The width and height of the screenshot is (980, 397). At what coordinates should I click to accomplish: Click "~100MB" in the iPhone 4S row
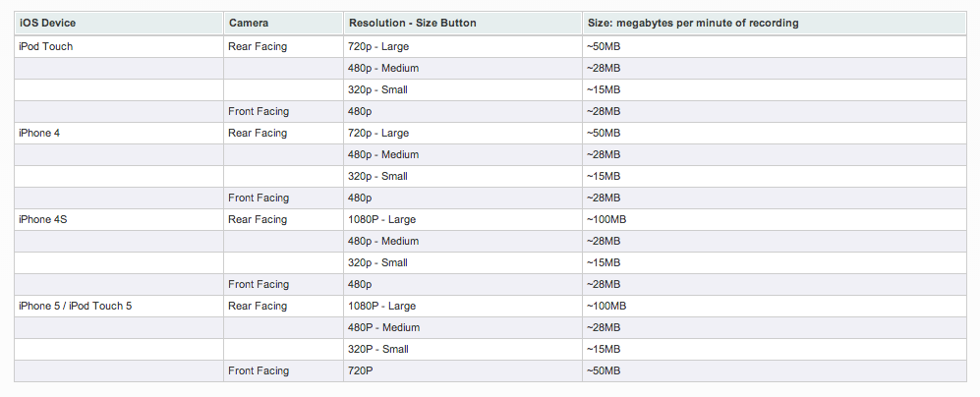pyautogui.click(x=606, y=219)
